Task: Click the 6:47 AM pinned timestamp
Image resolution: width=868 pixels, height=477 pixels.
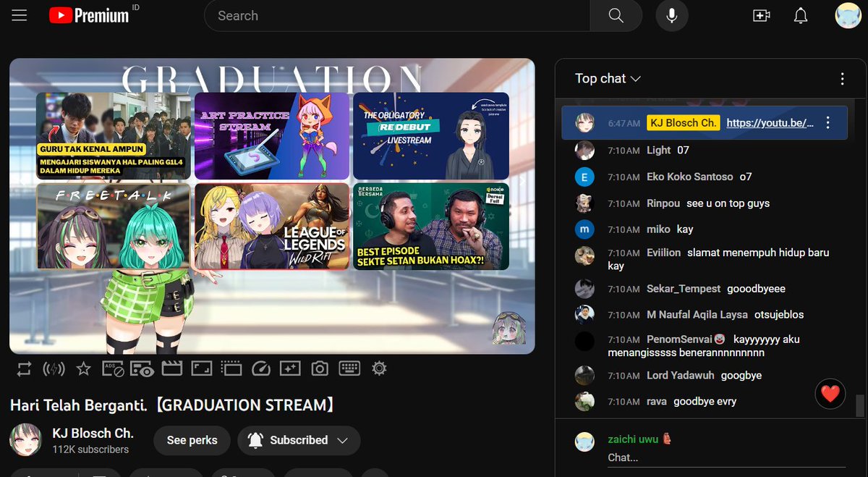Action: coord(624,124)
